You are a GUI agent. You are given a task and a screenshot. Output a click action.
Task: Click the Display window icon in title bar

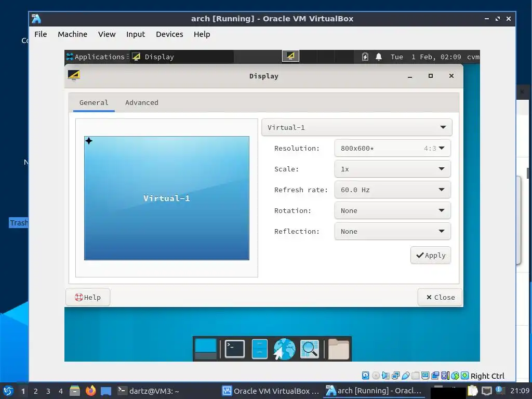click(74, 75)
